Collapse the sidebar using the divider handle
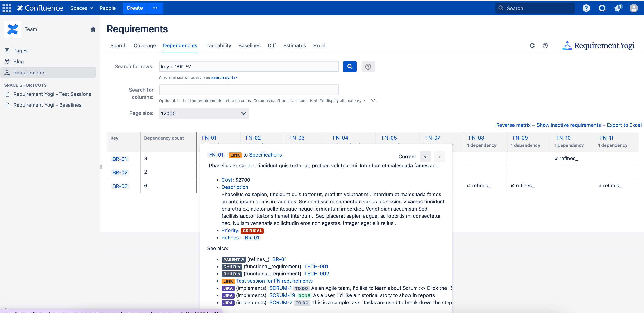644x313 pixels. [x=101, y=166]
